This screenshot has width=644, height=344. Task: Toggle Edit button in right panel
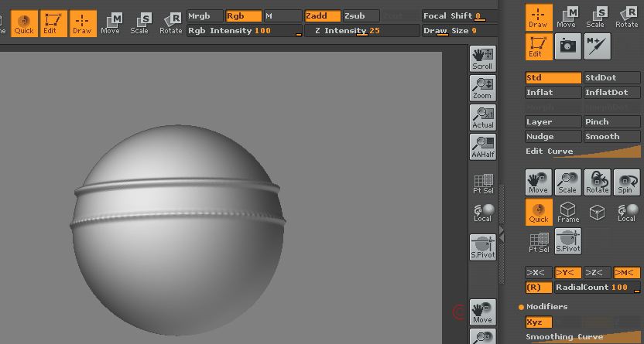pos(539,46)
